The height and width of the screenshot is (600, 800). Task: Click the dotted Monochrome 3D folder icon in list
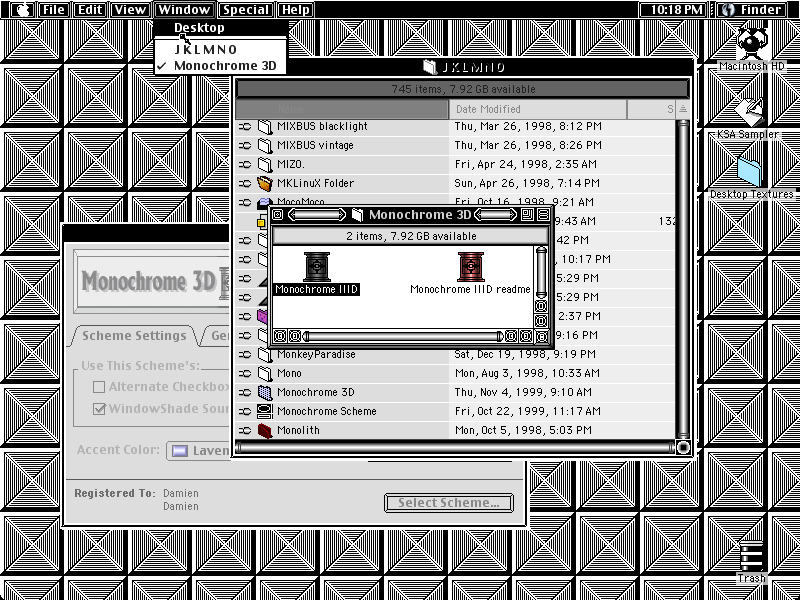click(x=264, y=392)
